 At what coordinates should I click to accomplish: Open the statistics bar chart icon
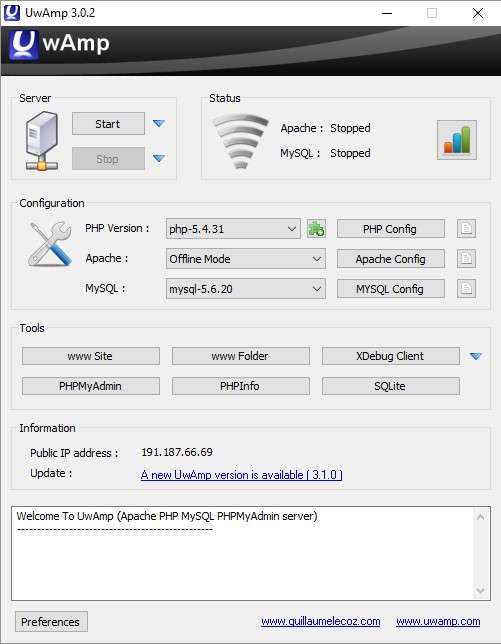457,140
